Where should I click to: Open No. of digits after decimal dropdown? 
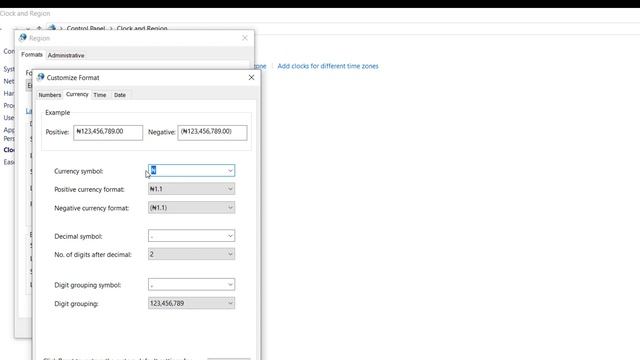coord(191,254)
